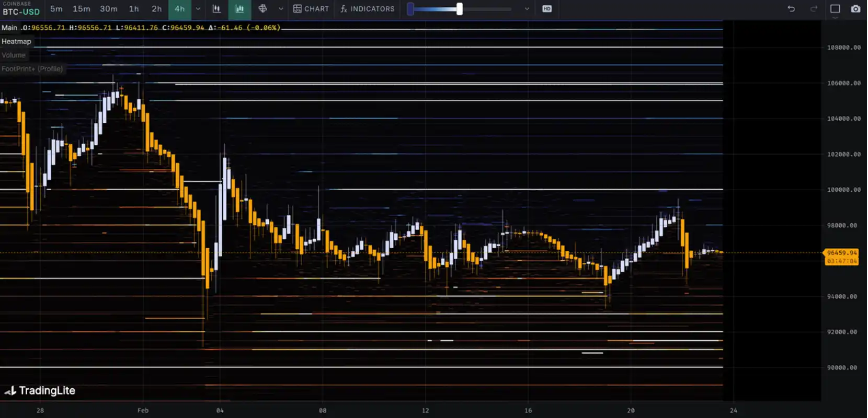Screen dimensions: 868x418
Task: Click the redo arrow icon
Action: click(x=814, y=9)
